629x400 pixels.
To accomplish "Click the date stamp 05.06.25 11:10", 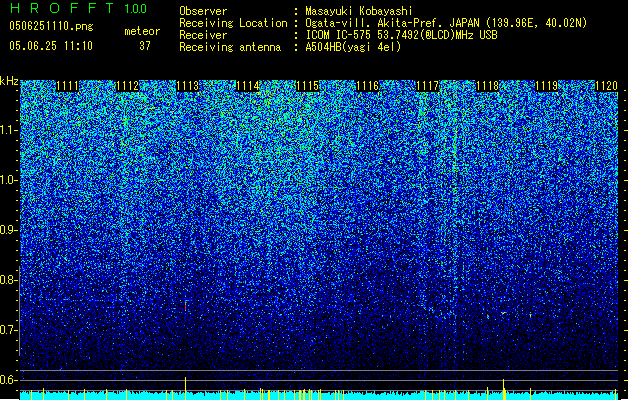I will 51,46.
